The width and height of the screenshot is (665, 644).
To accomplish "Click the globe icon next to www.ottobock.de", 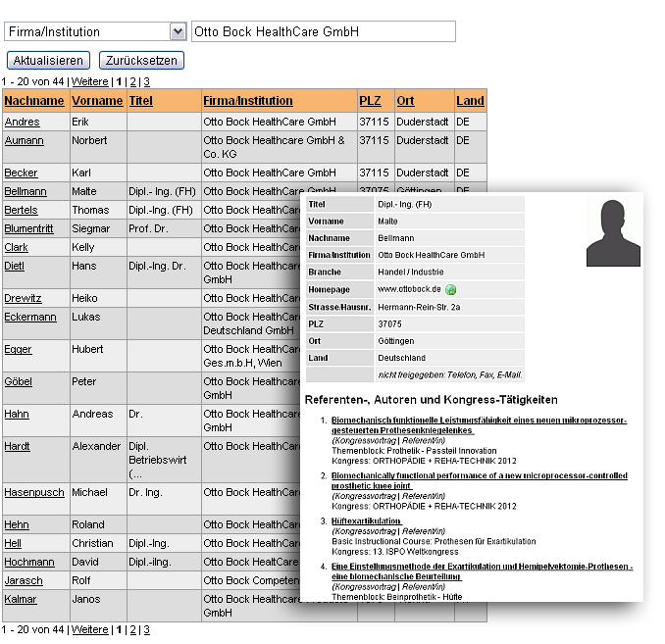I will [x=451, y=289].
